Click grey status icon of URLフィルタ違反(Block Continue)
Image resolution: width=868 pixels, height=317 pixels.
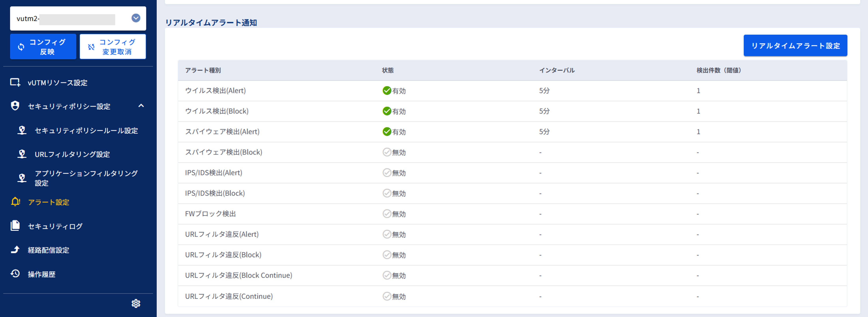387,275
